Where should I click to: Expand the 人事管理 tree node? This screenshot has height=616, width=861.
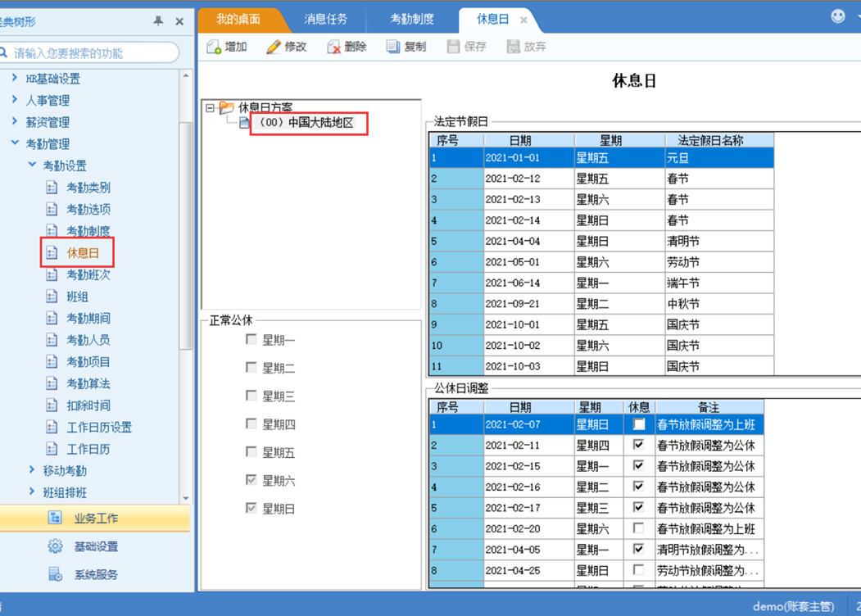[14, 99]
